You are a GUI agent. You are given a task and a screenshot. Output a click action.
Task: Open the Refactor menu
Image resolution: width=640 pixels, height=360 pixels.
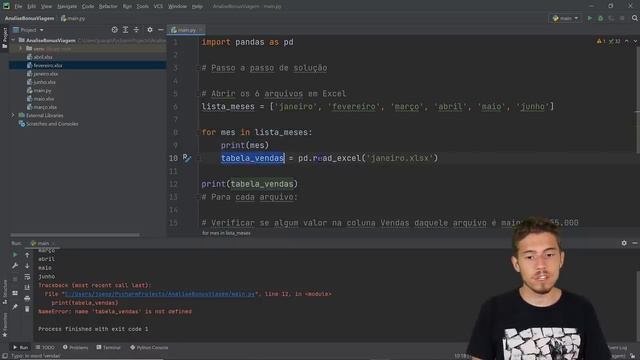[108, 7]
